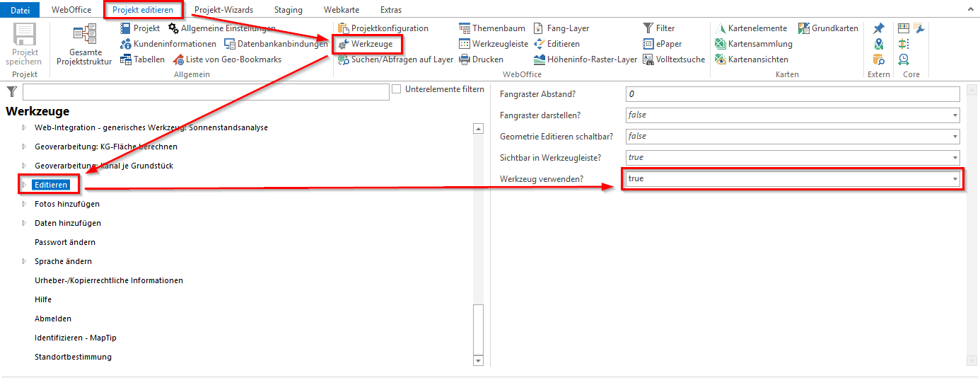Click the Volltextsuche icon
Image resolution: width=980 pixels, height=378 pixels.
648,59
